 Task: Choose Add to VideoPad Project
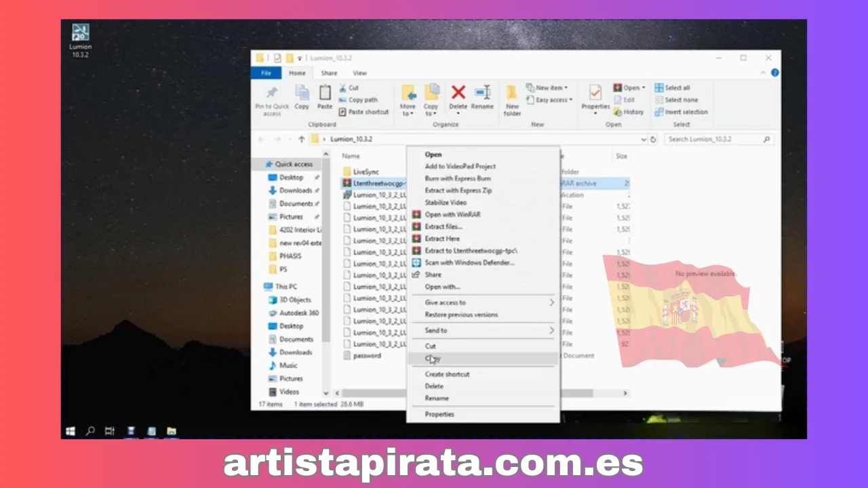coord(484,166)
